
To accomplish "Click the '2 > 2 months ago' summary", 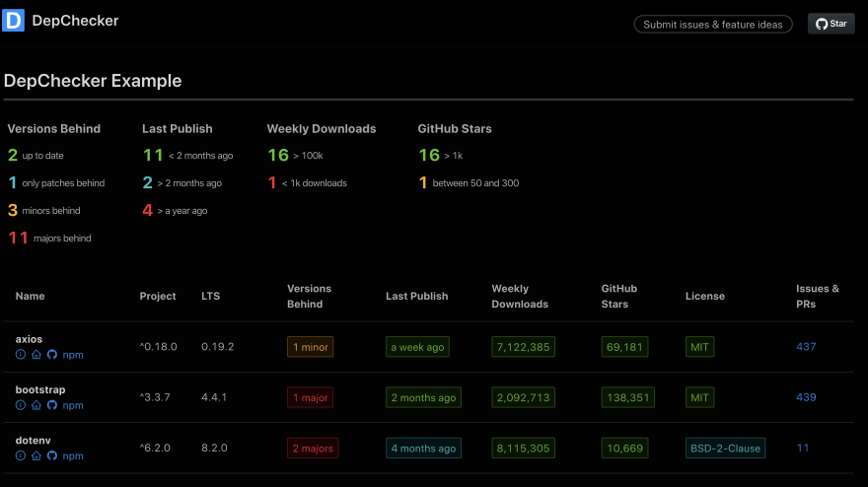I will click(182, 183).
